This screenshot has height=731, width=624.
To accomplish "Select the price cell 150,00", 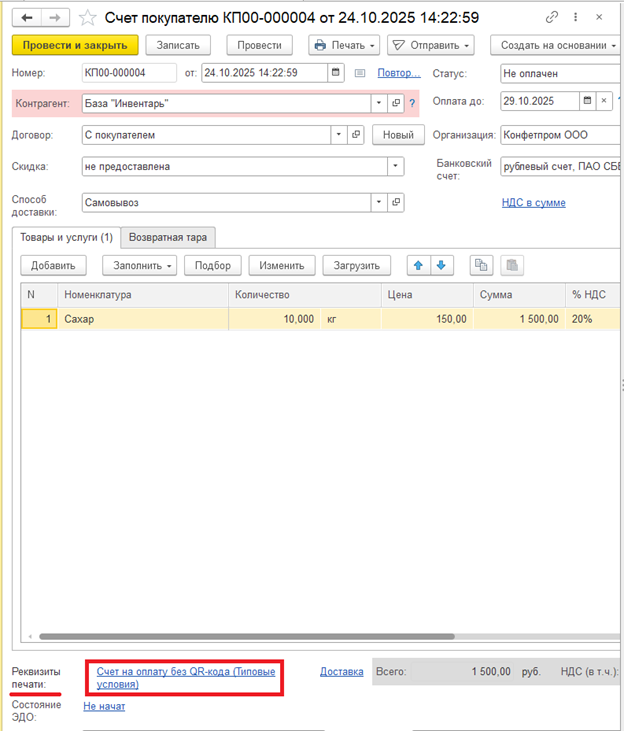I will coord(428,319).
